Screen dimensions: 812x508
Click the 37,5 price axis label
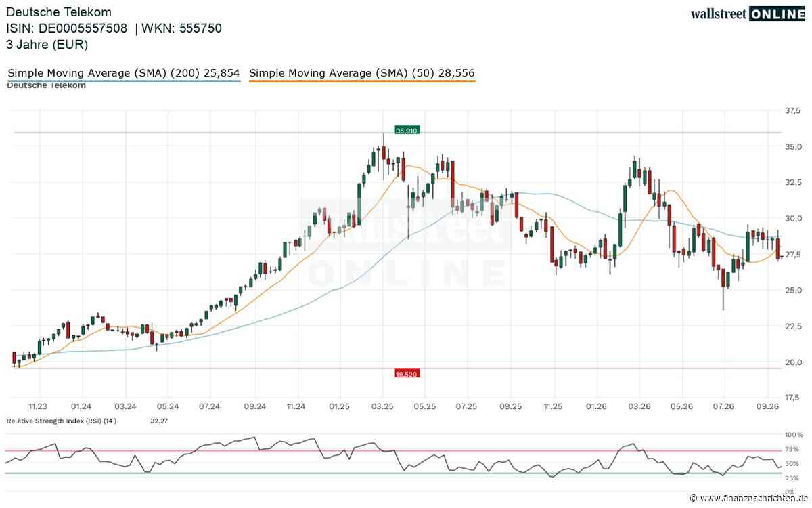[793, 110]
